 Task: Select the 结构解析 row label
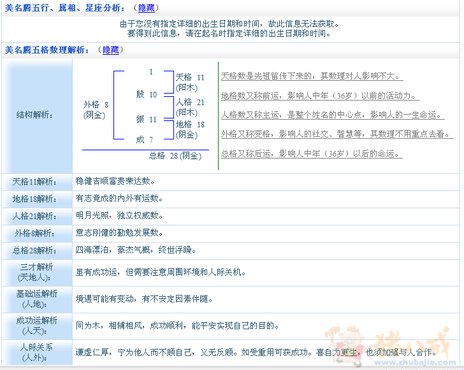pyautogui.click(x=34, y=115)
